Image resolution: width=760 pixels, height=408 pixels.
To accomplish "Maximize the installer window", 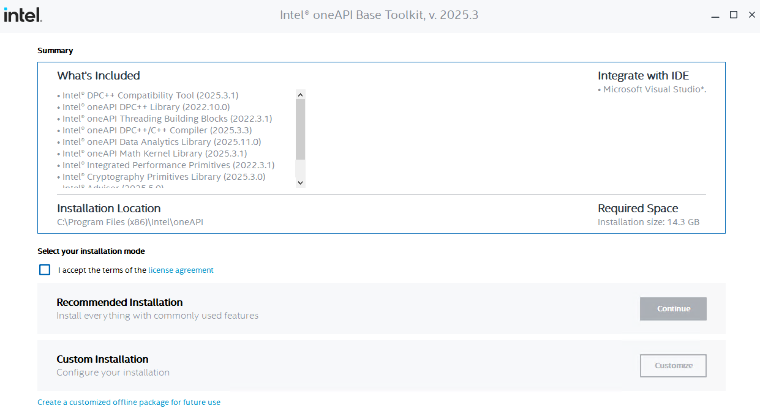I will [733, 15].
